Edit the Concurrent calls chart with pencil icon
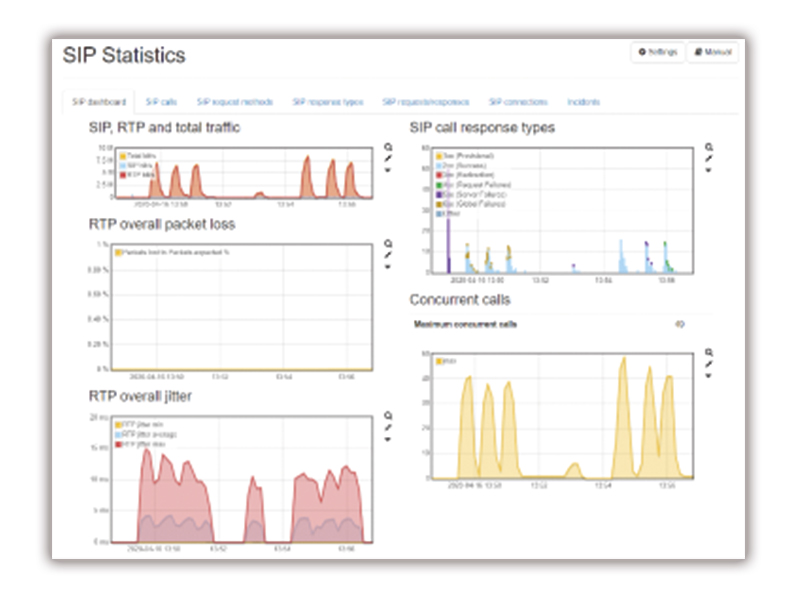Screen dimensions: 800x600 tap(708, 365)
